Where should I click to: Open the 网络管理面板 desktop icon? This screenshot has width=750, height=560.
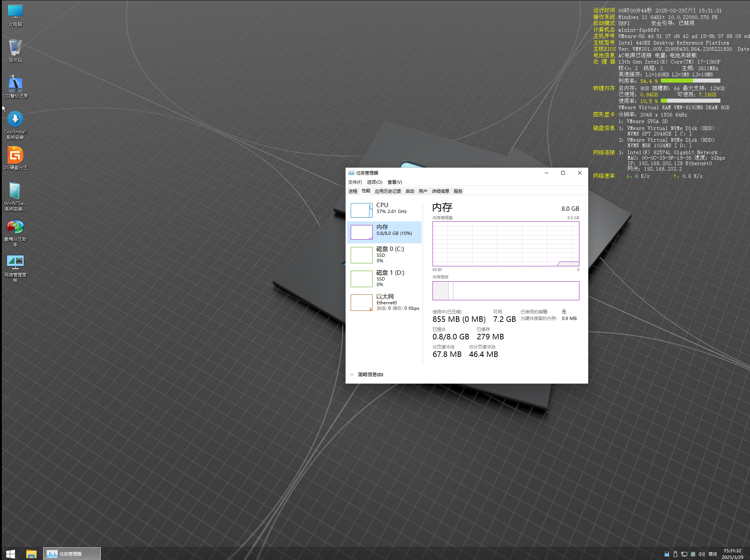coord(15,268)
